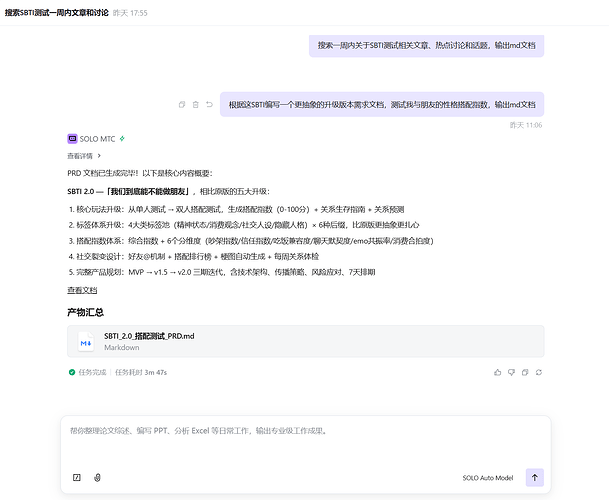Thumbs down the PRD response
609x500 pixels.
point(511,372)
